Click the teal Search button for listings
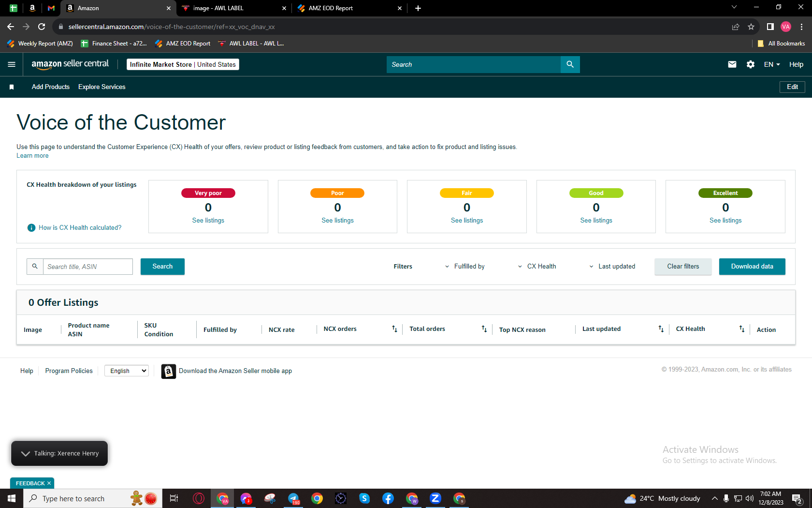 (162, 267)
